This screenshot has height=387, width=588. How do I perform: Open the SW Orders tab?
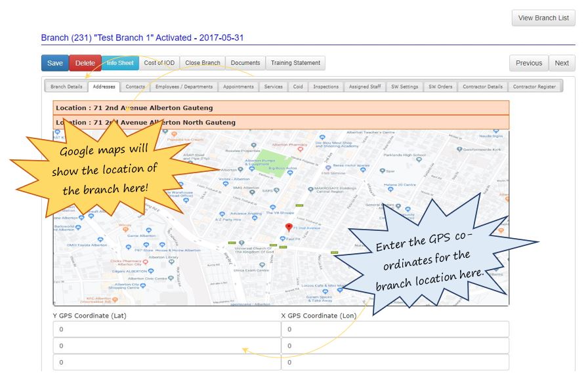coord(440,87)
